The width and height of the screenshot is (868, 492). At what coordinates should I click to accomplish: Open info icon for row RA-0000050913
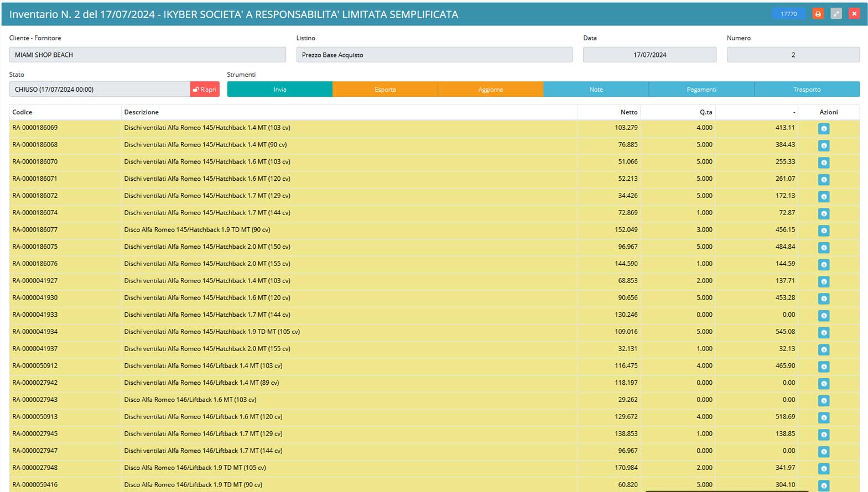(824, 417)
